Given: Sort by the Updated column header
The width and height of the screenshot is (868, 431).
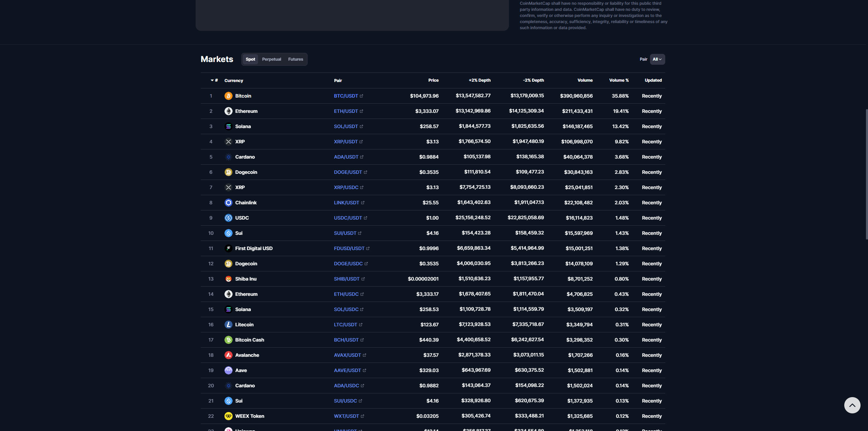Looking at the screenshot, I should pos(653,80).
